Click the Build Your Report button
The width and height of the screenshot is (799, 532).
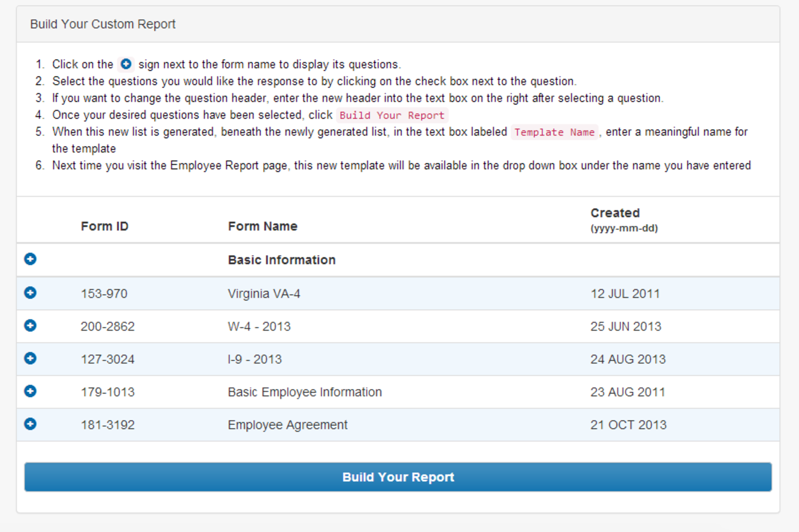(x=398, y=477)
